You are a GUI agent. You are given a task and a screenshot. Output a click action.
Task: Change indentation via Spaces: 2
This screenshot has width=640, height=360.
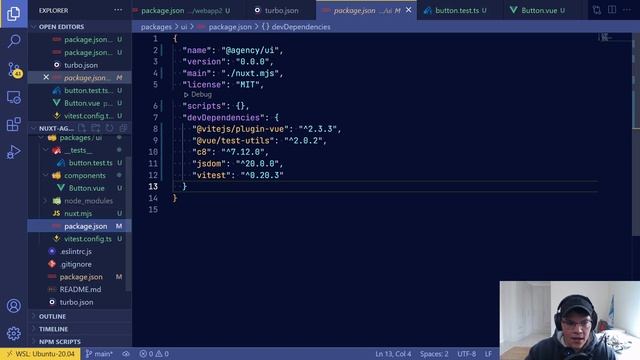pos(434,354)
